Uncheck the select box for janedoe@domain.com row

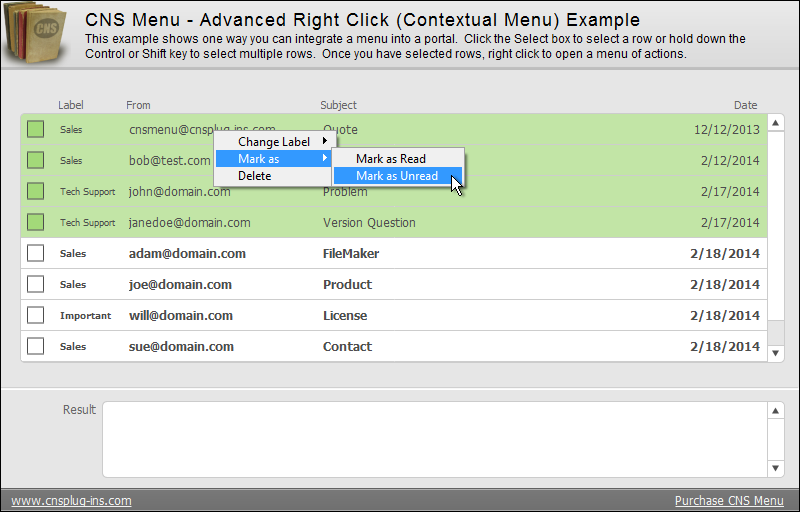pyautogui.click(x=36, y=222)
